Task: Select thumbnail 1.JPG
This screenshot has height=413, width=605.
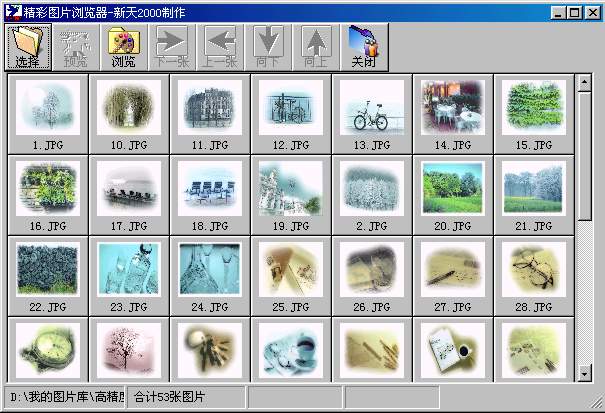Action: click(x=48, y=107)
